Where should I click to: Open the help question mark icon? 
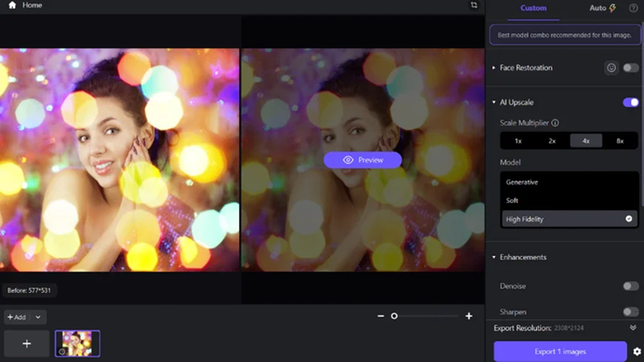click(x=634, y=8)
